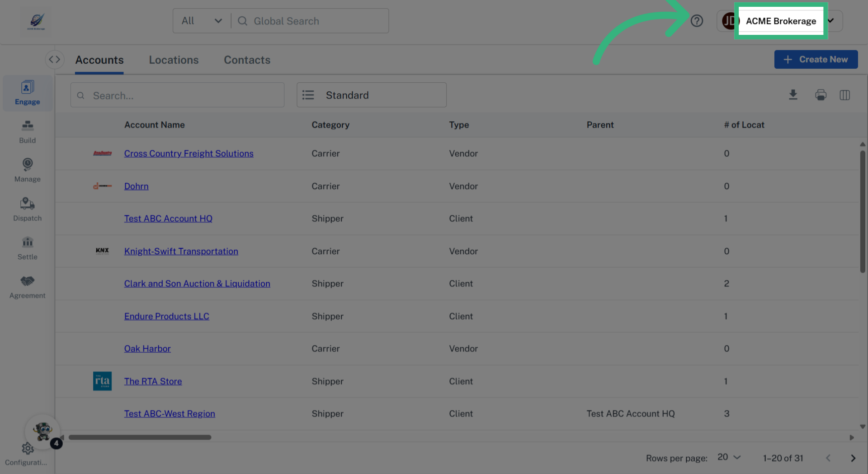Open the Settle module
Image resolution: width=868 pixels, height=474 pixels.
pos(27,248)
